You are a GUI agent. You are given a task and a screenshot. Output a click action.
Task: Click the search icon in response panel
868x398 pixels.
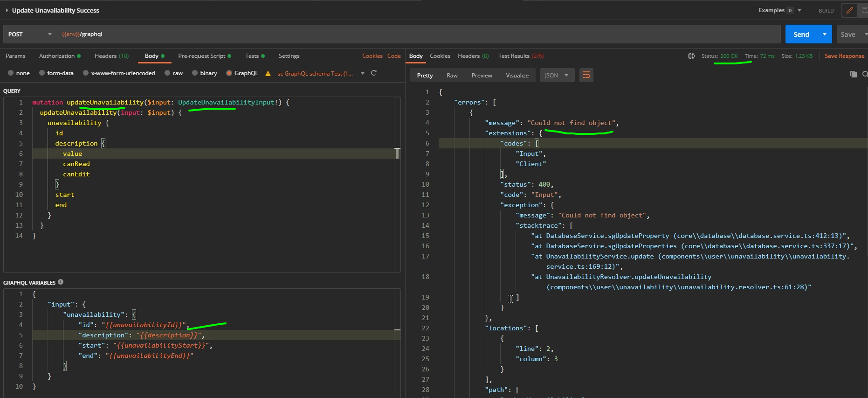(865, 74)
